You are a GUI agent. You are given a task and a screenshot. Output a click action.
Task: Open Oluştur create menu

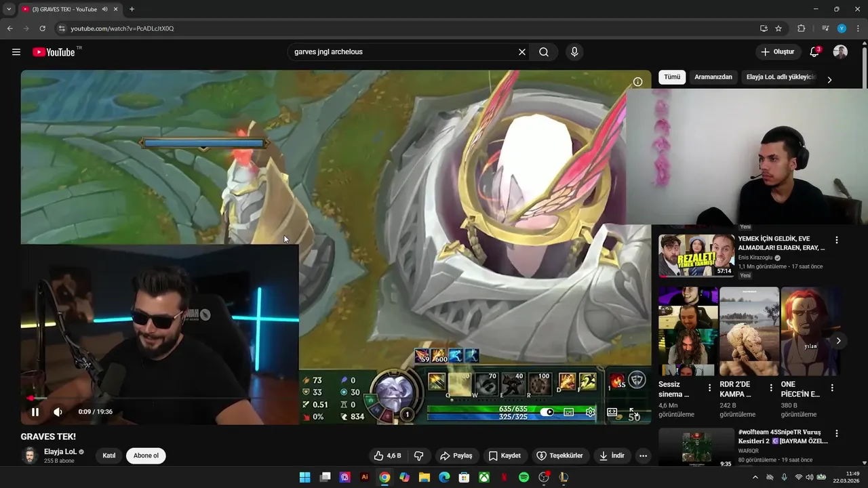pyautogui.click(x=777, y=52)
